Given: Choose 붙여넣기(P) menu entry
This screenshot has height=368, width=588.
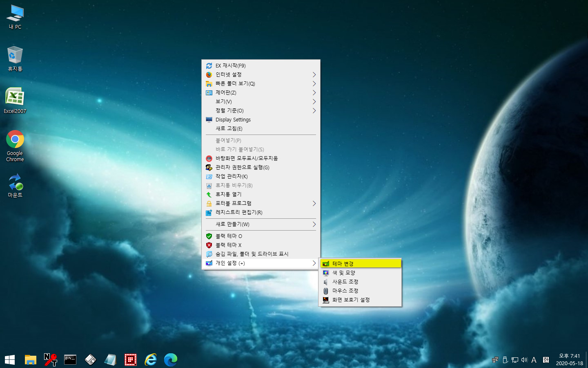Looking at the screenshot, I should pyautogui.click(x=261, y=141).
